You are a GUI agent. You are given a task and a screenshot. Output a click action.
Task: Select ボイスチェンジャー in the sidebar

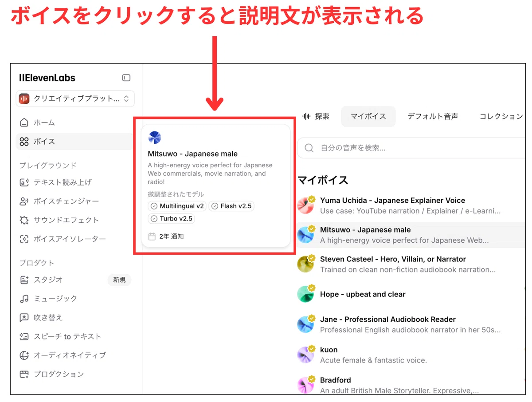coord(75,201)
